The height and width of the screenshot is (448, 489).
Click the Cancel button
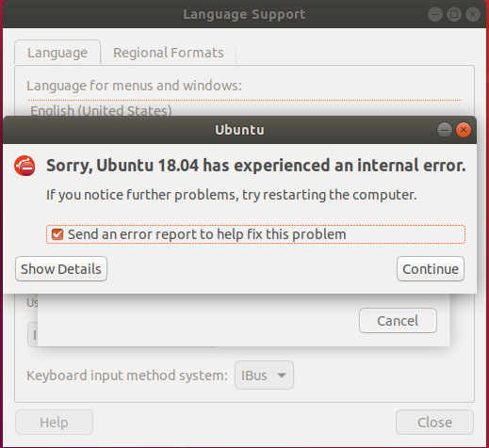tap(398, 321)
